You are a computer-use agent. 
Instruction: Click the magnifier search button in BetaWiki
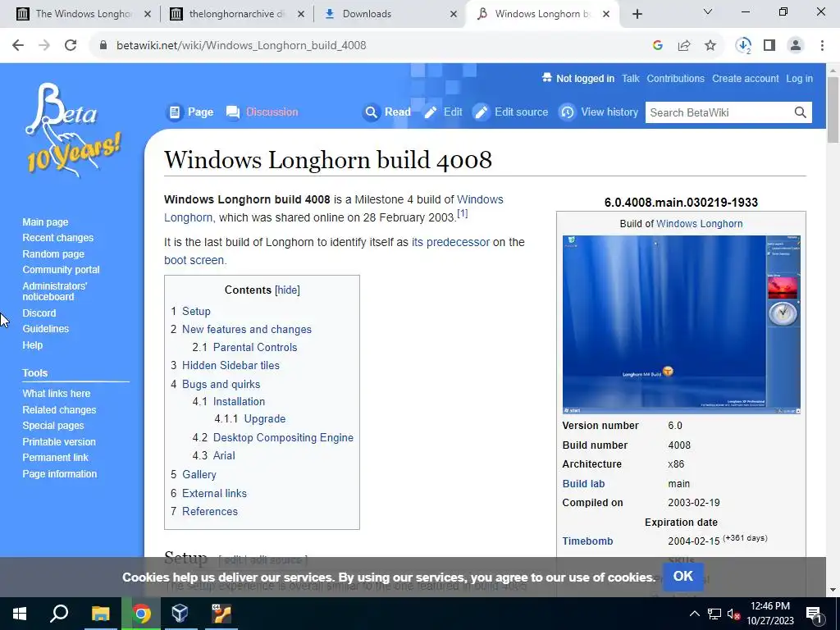click(801, 112)
